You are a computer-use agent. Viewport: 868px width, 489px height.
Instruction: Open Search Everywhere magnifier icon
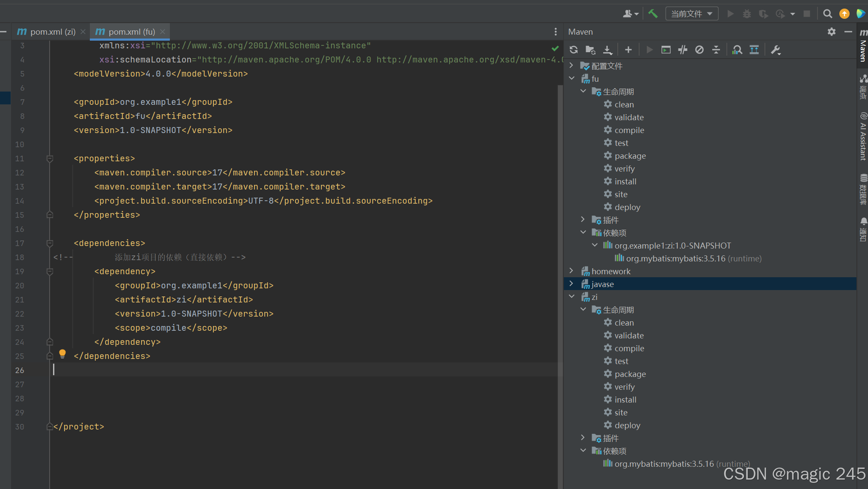click(827, 14)
